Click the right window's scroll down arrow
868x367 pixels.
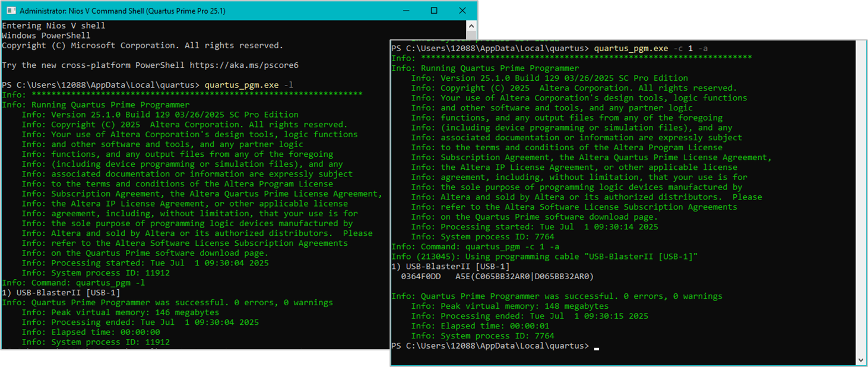[861, 360]
